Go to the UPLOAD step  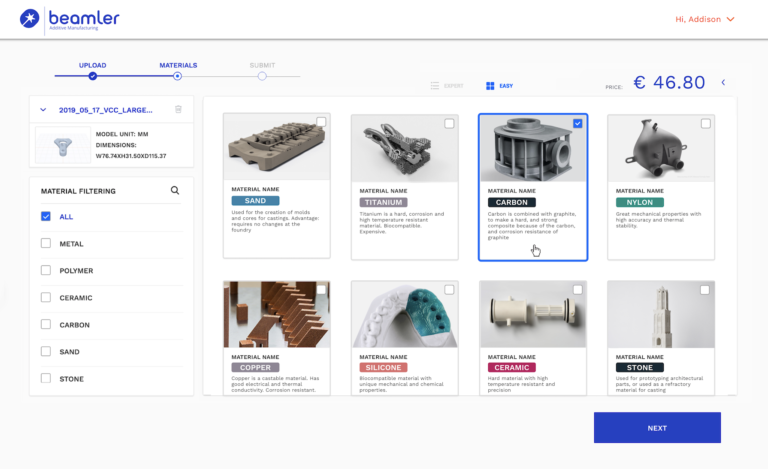(x=93, y=65)
